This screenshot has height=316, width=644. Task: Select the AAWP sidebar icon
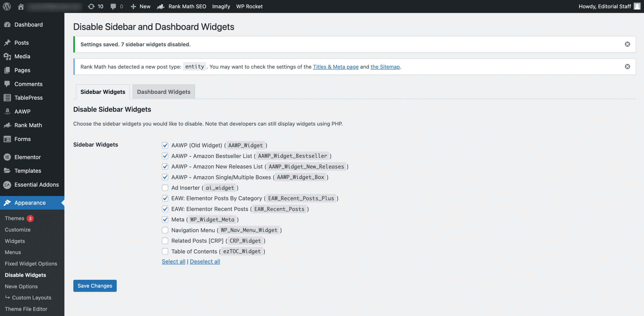(x=7, y=111)
